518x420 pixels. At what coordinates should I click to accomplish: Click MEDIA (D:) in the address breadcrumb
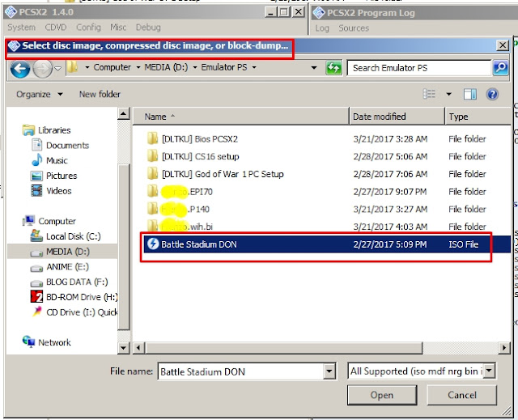pos(166,67)
